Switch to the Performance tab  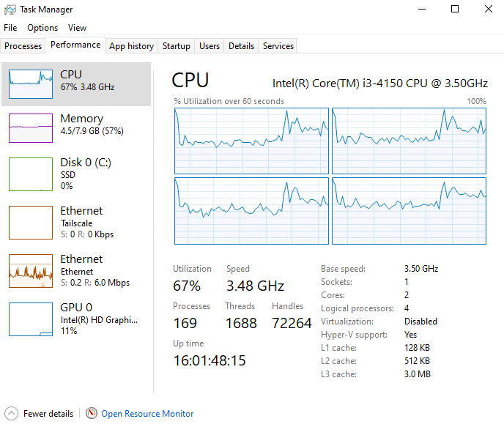[75, 45]
